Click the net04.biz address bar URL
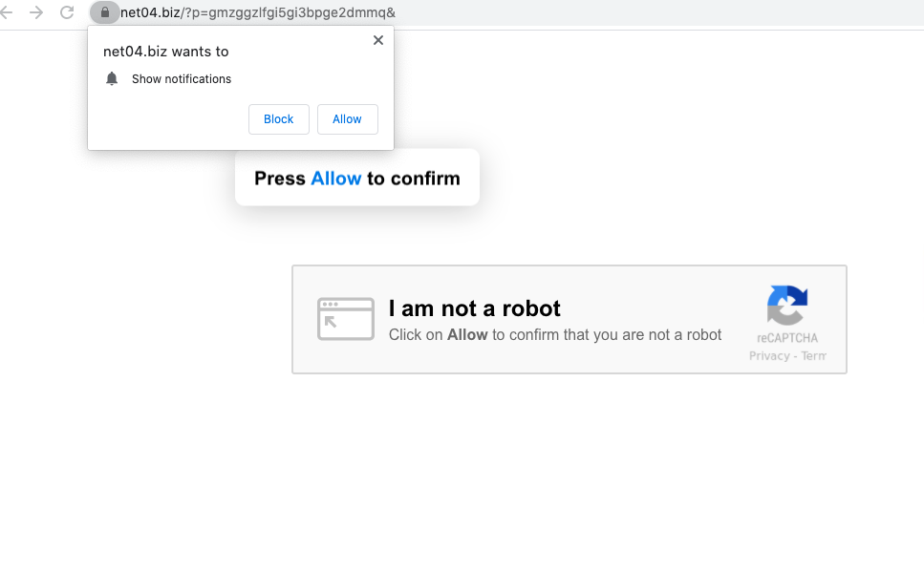The width and height of the screenshot is (924, 573). coord(258,12)
